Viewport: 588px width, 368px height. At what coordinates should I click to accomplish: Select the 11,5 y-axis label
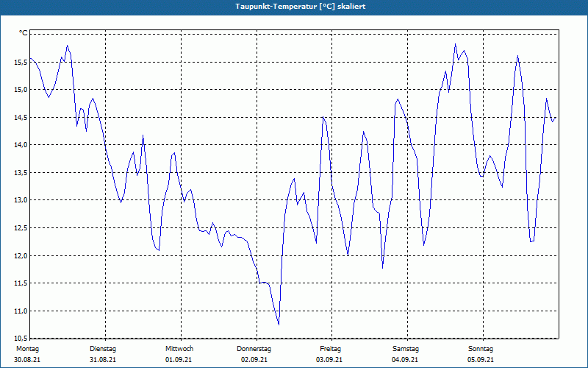(x=21, y=283)
